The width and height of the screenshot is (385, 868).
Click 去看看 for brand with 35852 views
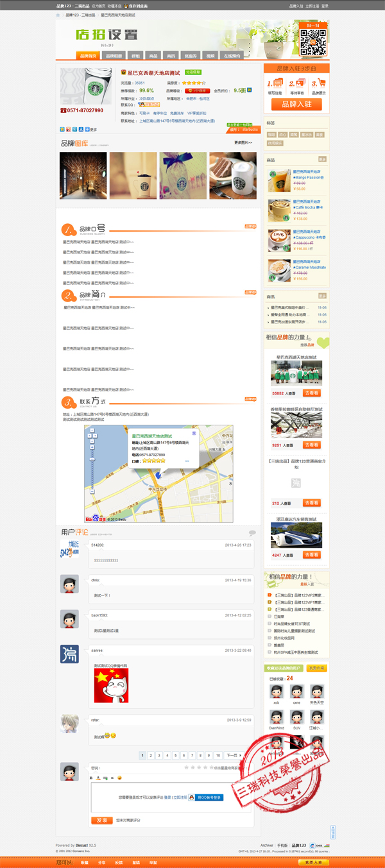click(312, 393)
